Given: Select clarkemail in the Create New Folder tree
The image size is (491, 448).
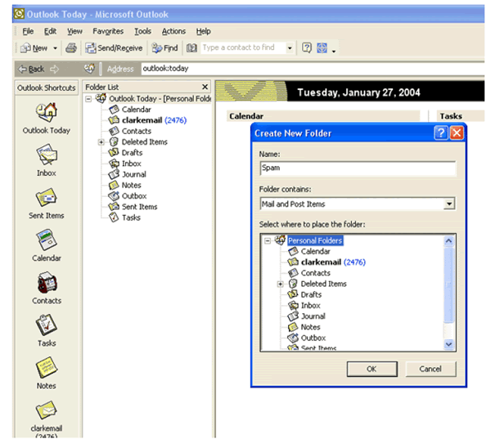Looking at the screenshot, I should [x=333, y=262].
